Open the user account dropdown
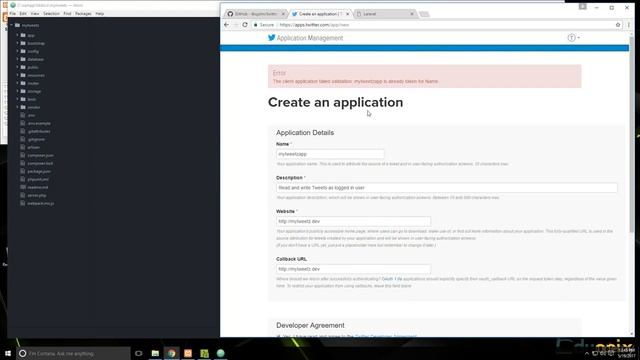The image size is (640, 360). 573,38
